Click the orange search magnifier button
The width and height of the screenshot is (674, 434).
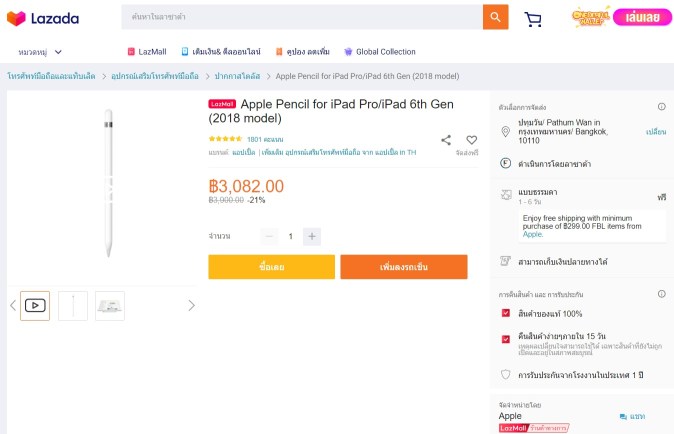pyautogui.click(x=495, y=17)
